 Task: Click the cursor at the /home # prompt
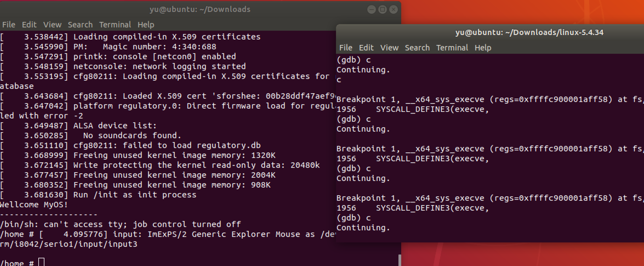click(41, 262)
